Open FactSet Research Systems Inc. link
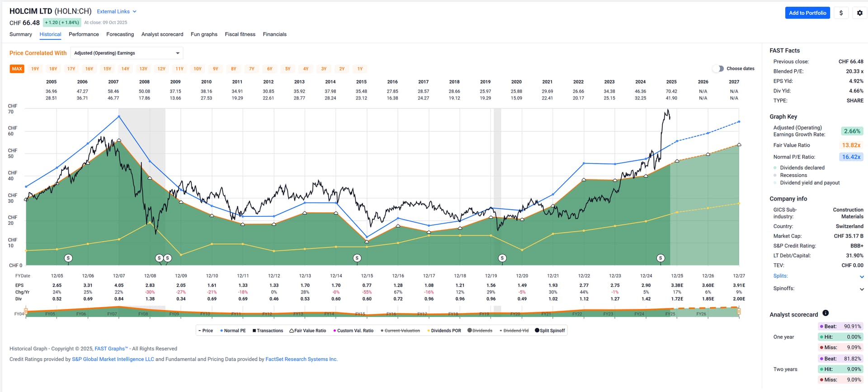The width and height of the screenshot is (868, 392). pyautogui.click(x=301, y=359)
